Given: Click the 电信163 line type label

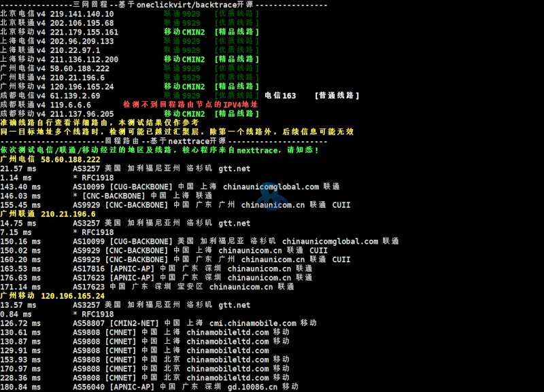Looking at the screenshot, I should [279, 96].
